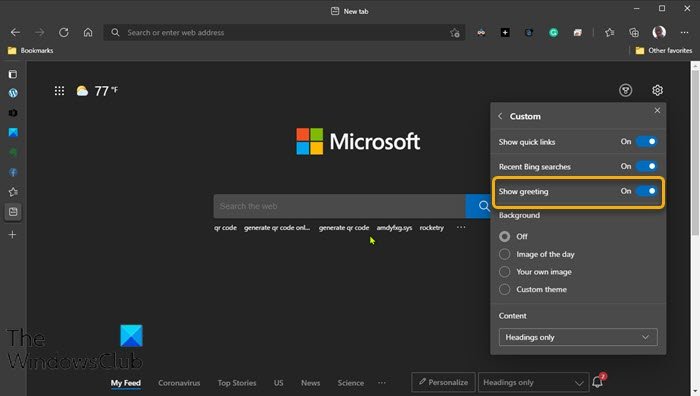
Task: Switch to the US tab
Action: click(x=279, y=383)
